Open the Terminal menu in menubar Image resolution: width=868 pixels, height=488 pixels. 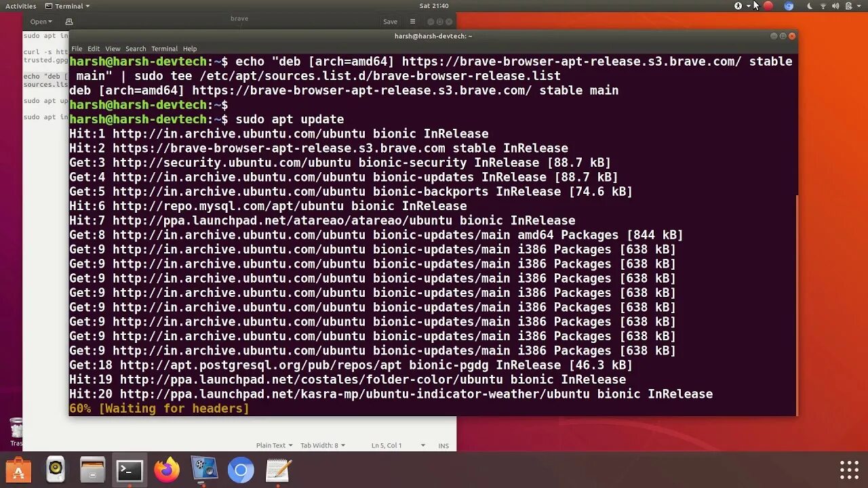pos(164,49)
